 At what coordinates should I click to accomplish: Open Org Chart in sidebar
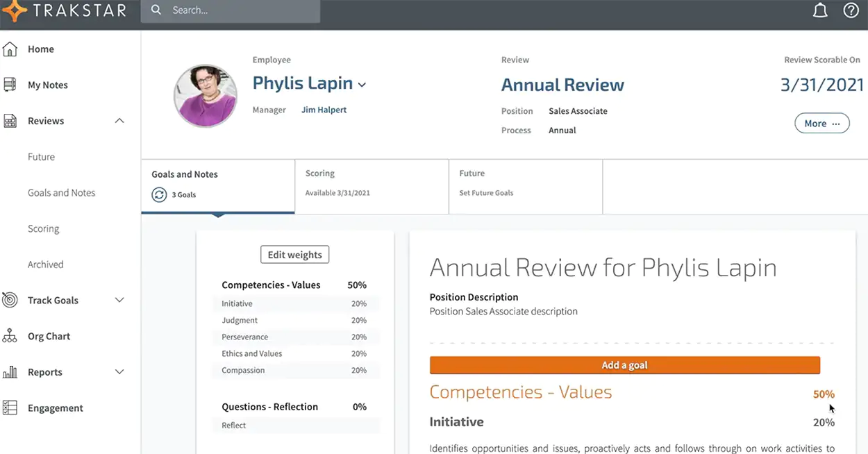point(49,336)
